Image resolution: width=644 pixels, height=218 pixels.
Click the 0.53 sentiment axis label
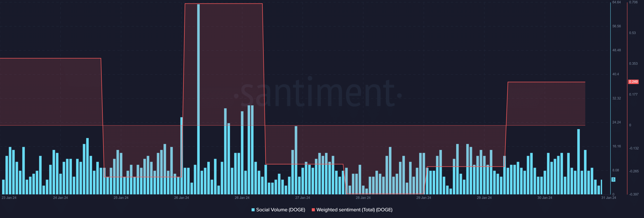[x=632, y=33]
